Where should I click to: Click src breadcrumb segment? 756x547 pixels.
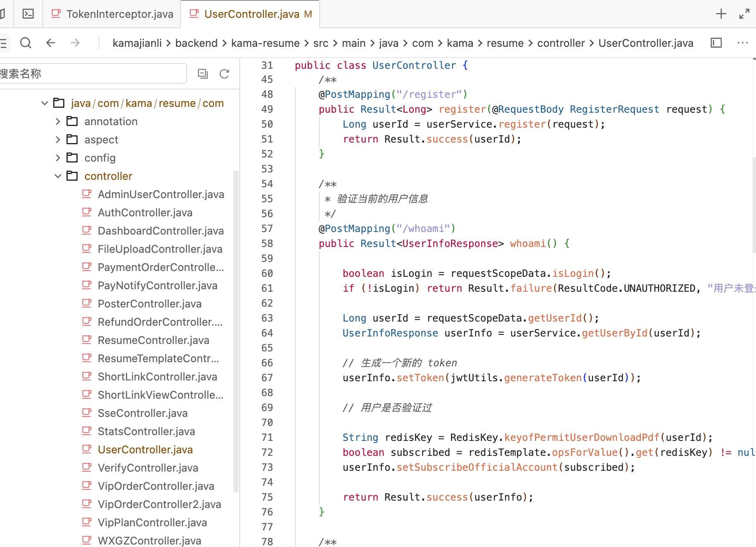click(x=321, y=43)
